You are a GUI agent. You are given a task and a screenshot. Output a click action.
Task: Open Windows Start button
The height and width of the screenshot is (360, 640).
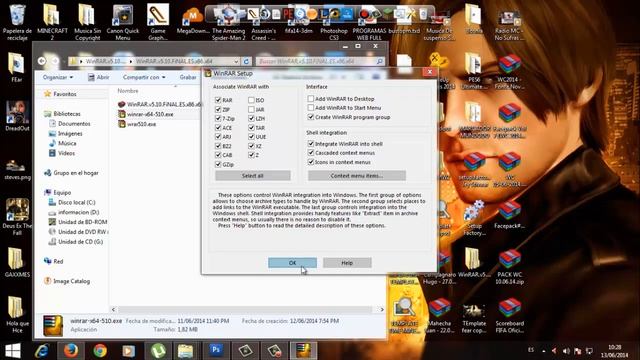pyautogui.click(x=13, y=351)
